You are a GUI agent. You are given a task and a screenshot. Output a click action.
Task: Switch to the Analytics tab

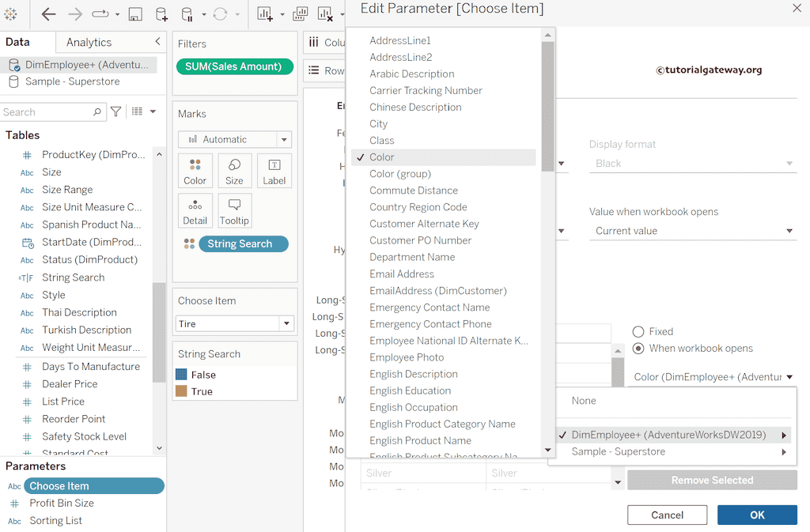pos(89,43)
